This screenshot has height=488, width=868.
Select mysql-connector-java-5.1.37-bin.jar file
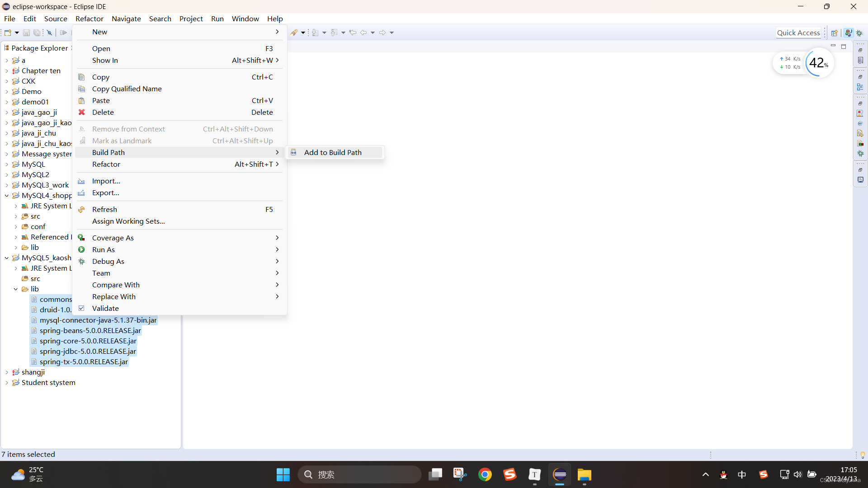pos(98,320)
